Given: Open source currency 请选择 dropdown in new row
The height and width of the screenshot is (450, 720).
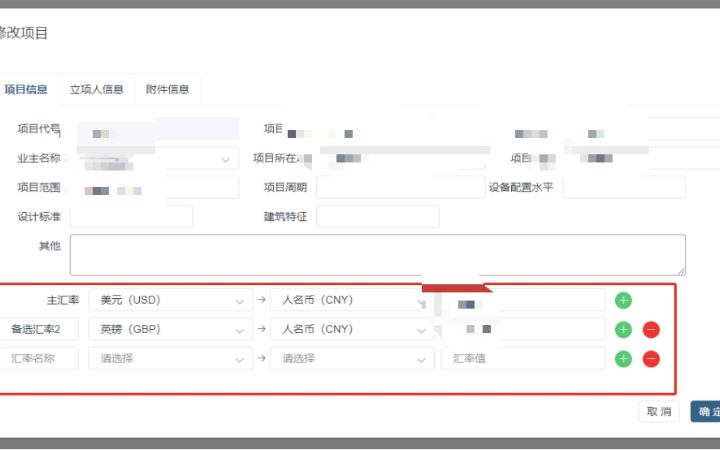Looking at the screenshot, I should (170, 359).
